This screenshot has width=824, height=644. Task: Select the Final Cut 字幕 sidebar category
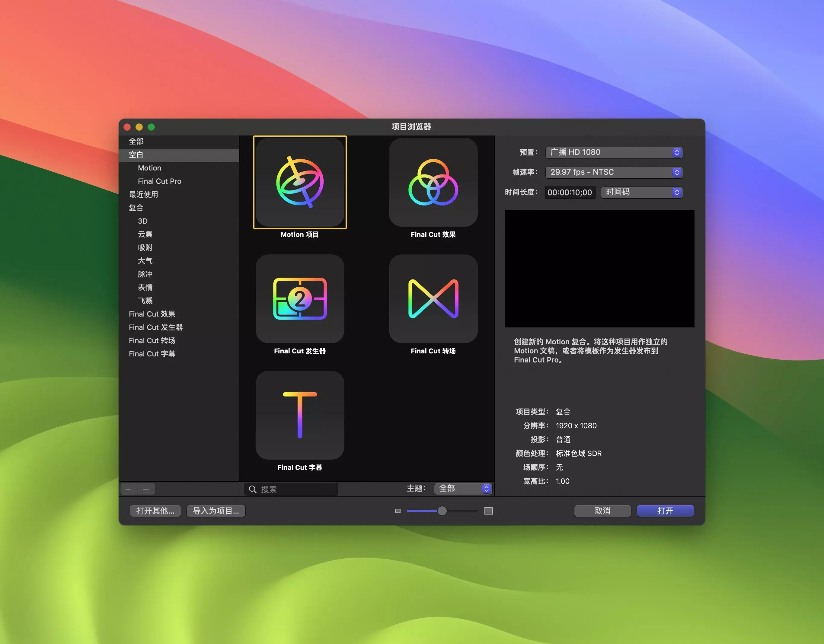(152, 353)
